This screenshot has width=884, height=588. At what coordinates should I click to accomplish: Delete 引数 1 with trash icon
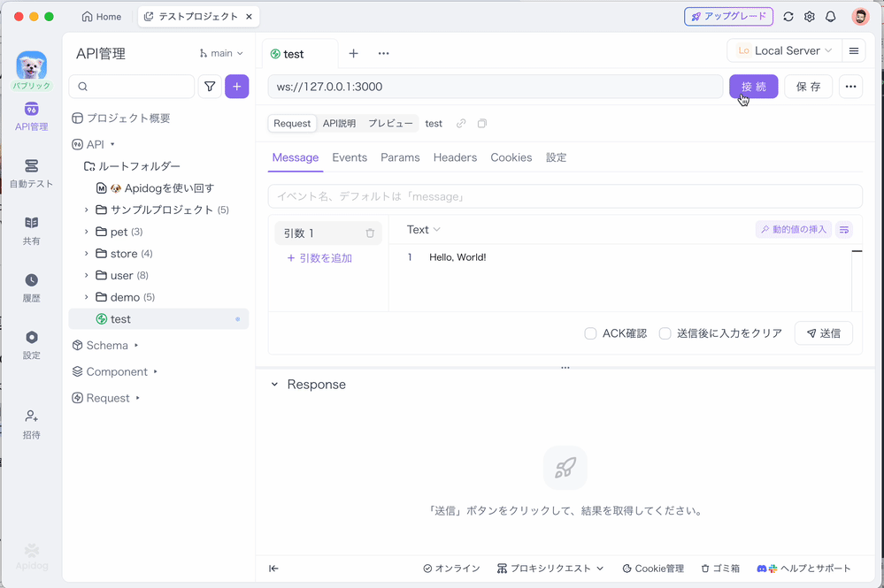point(370,233)
